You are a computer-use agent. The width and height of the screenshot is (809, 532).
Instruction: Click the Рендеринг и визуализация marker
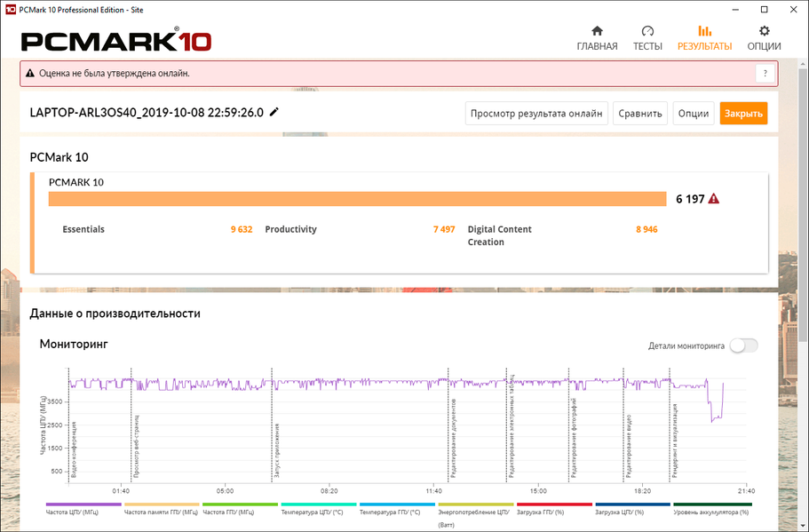676,441
